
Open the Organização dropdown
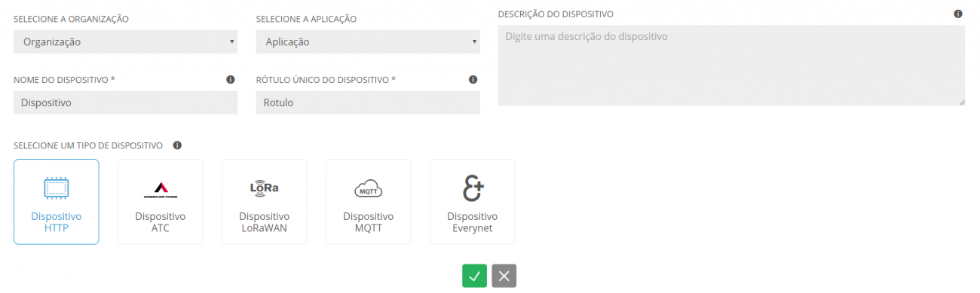125,42
